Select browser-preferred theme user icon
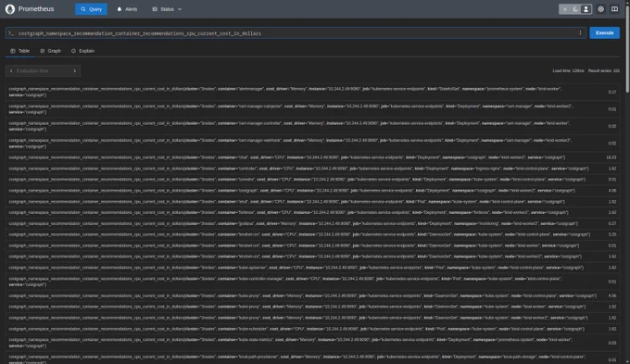The image size is (630, 364). coord(586,9)
